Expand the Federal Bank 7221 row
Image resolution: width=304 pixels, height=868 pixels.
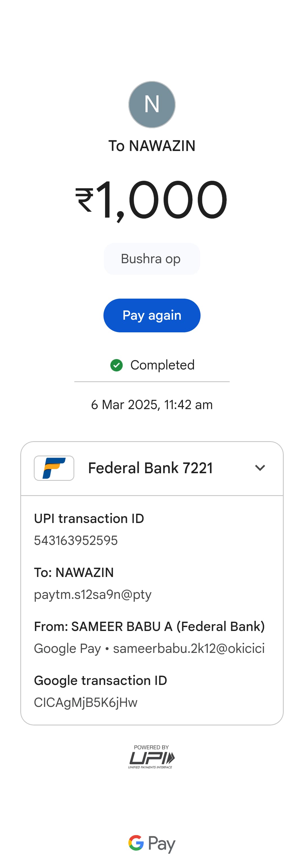click(x=151, y=468)
